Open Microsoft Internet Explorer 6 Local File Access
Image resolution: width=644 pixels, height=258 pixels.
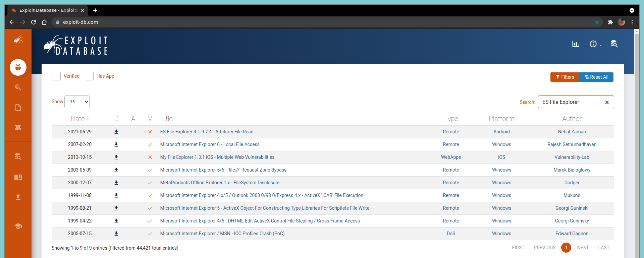pos(210,144)
